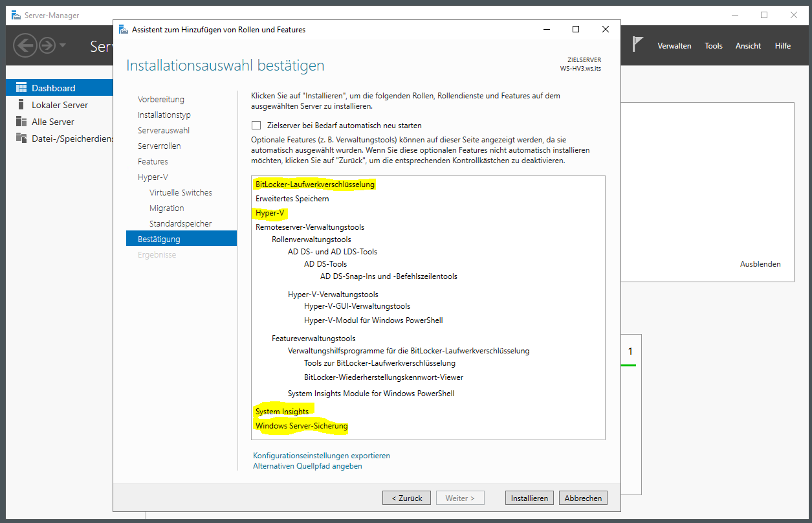
Task: Click the Zurück button
Action: point(406,498)
